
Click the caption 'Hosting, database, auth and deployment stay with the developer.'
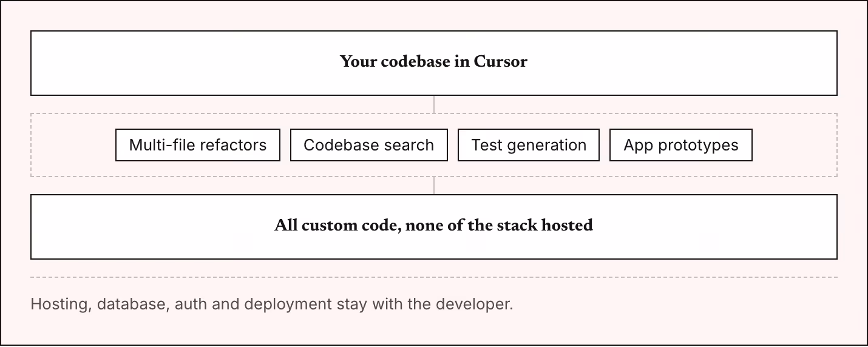pos(272,304)
